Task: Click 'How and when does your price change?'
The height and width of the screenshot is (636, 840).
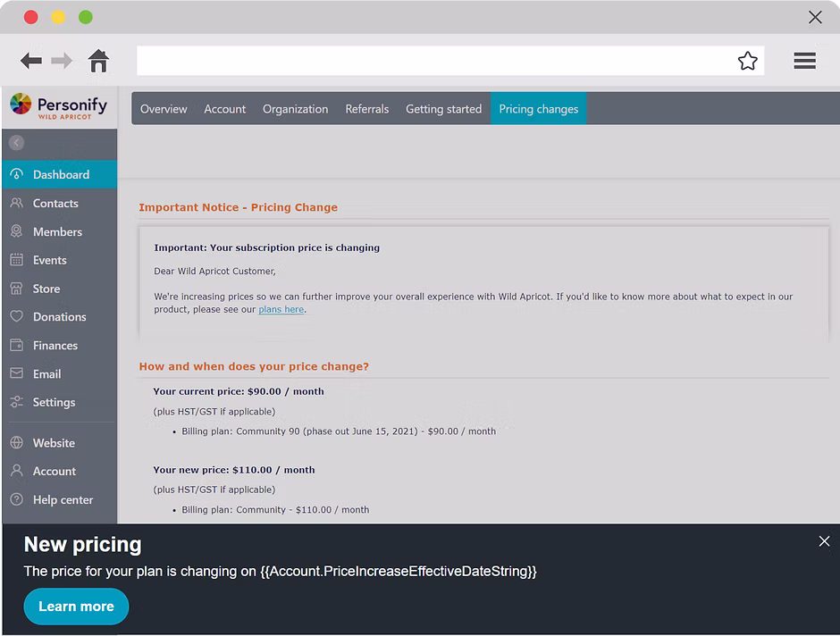Action: [x=254, y=366]
